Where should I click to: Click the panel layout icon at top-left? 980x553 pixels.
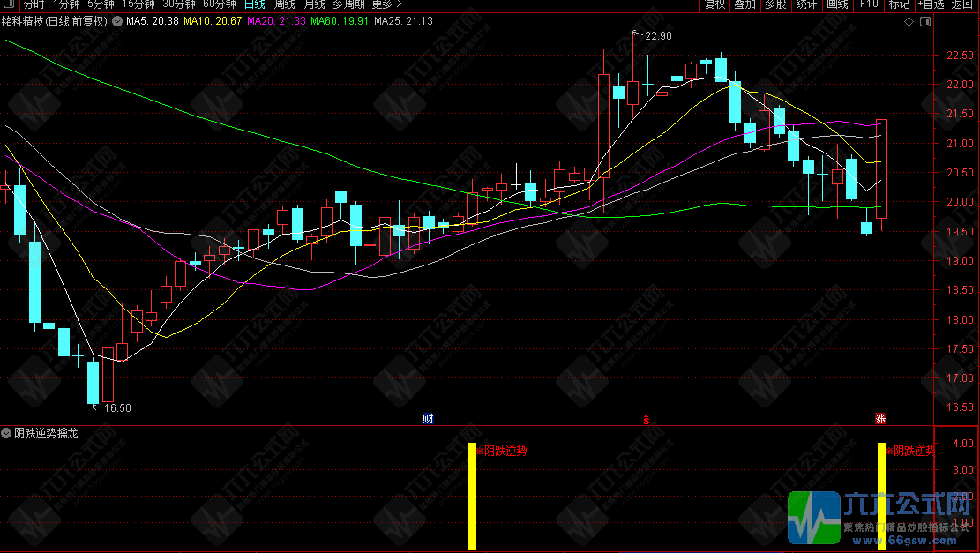click(10, 4)
